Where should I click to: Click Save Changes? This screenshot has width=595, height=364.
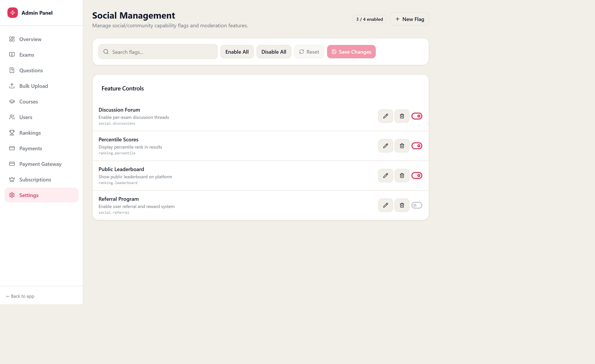tap(351, 52)
